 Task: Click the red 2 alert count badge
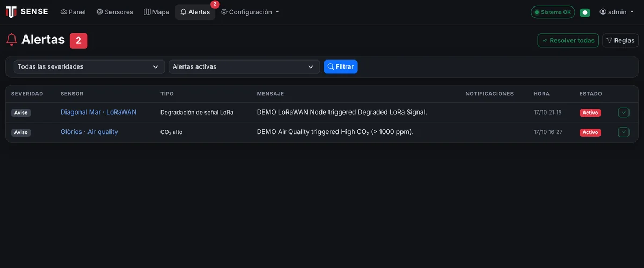pos(78,40)
